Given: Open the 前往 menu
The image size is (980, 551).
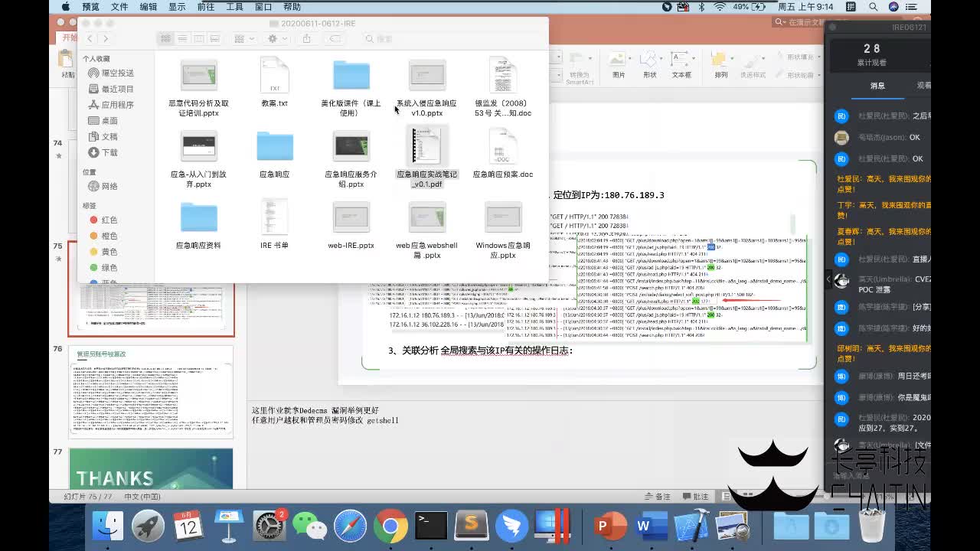Looking at the screenshot, I should [x=206, y=6].
